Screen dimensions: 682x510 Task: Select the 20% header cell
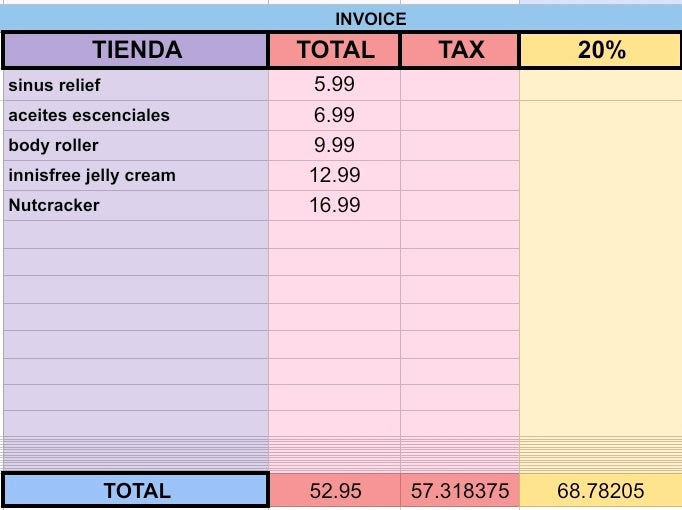pos(601,50)
